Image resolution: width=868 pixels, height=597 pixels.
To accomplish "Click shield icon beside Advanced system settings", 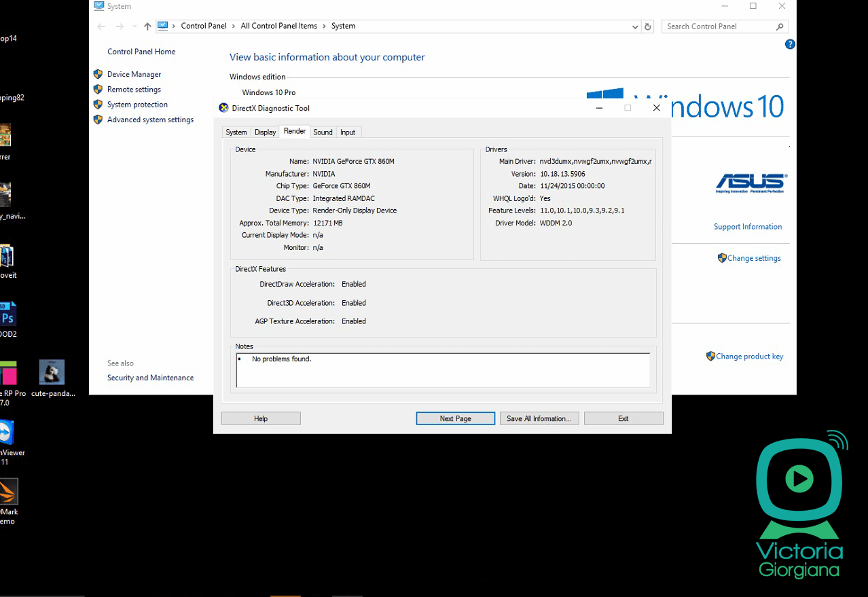I will 98,120.
